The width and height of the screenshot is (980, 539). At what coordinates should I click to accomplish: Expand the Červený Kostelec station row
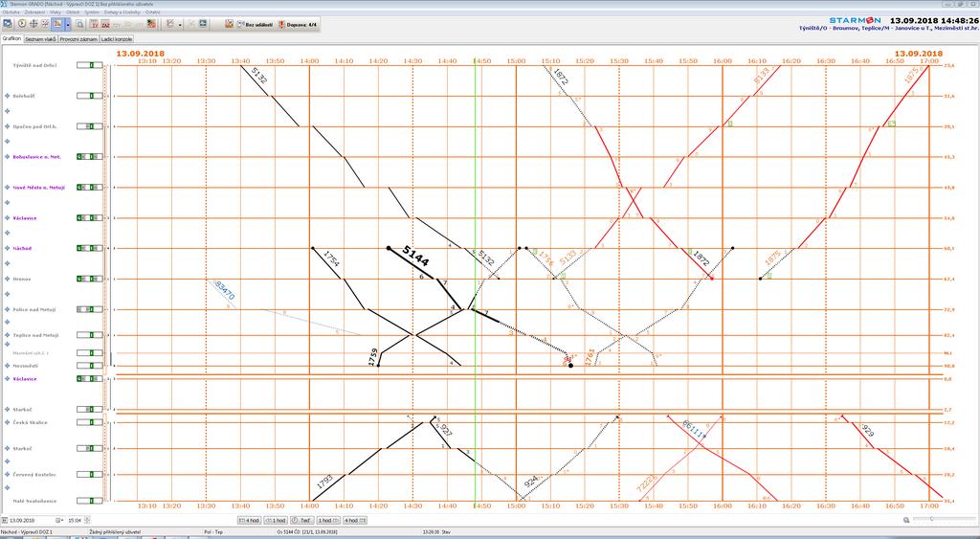[x=8, y=475]
